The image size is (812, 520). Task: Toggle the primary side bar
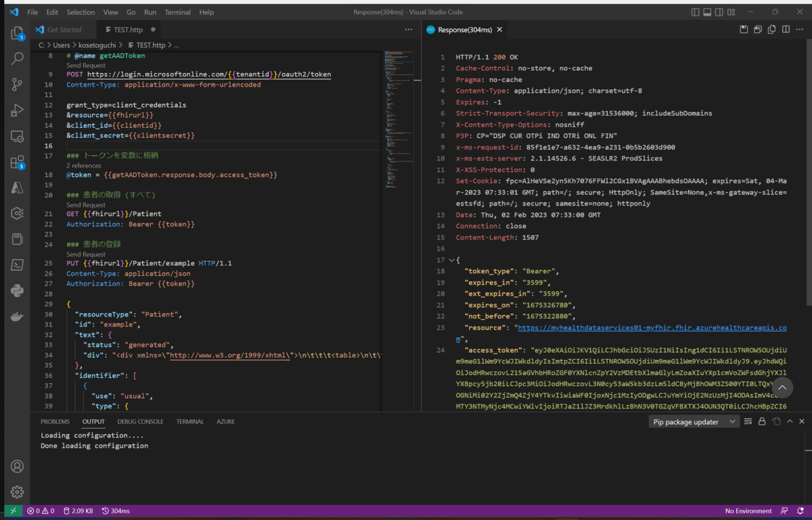[x=696, y=12]
